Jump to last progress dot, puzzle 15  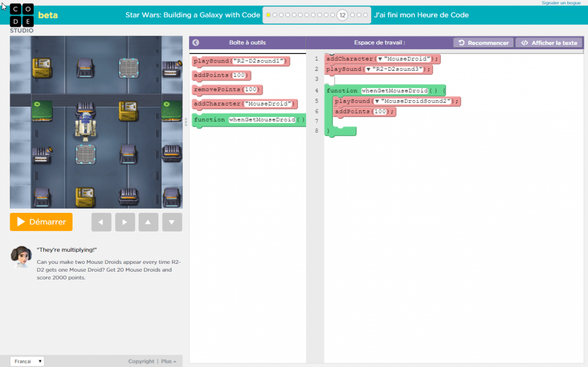point(365,15)
